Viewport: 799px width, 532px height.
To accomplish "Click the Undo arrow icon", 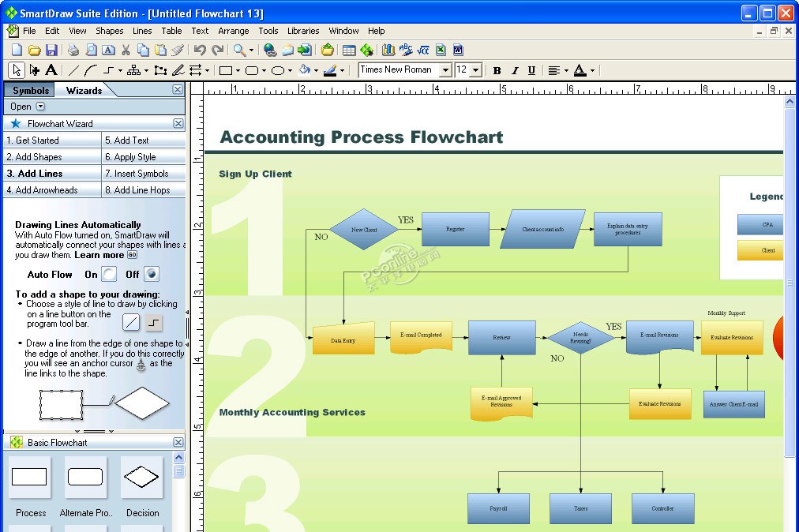I will [x=199, y=50].
